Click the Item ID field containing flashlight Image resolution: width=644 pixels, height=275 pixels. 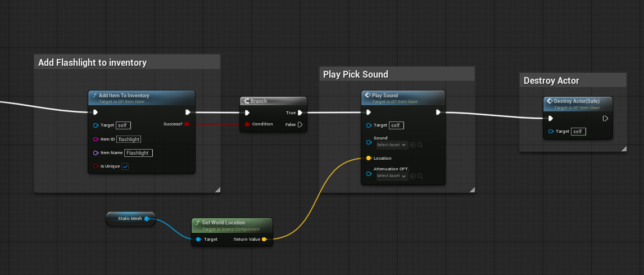[129, 139]
